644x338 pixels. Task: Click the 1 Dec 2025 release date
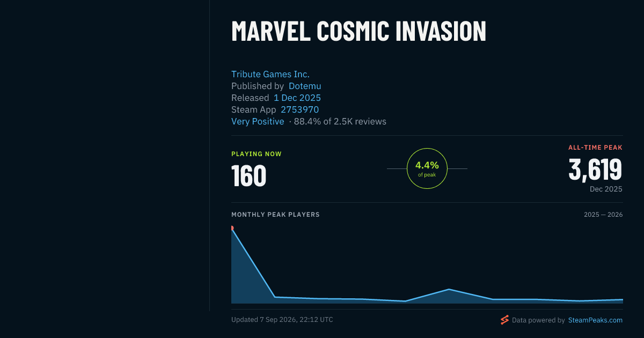point(297,98)
